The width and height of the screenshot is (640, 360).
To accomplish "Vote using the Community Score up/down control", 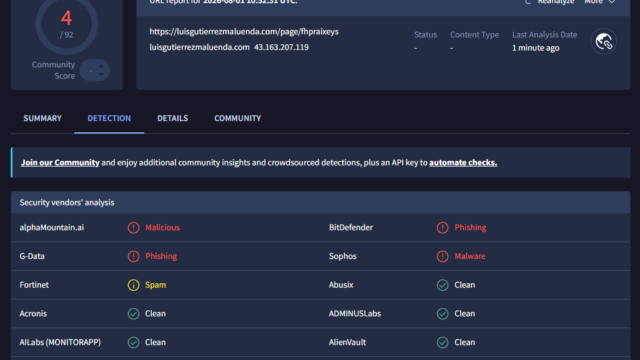I will [x=95, y=70].
